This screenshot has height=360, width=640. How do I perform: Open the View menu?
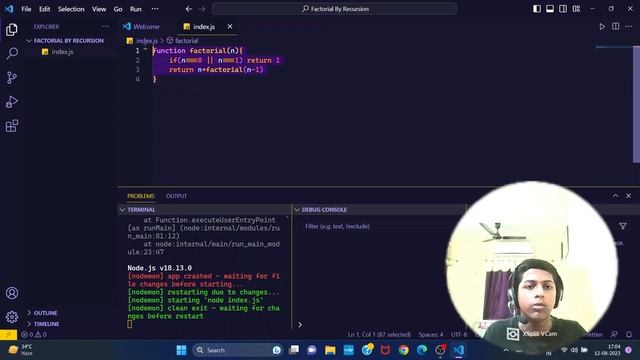99,9
